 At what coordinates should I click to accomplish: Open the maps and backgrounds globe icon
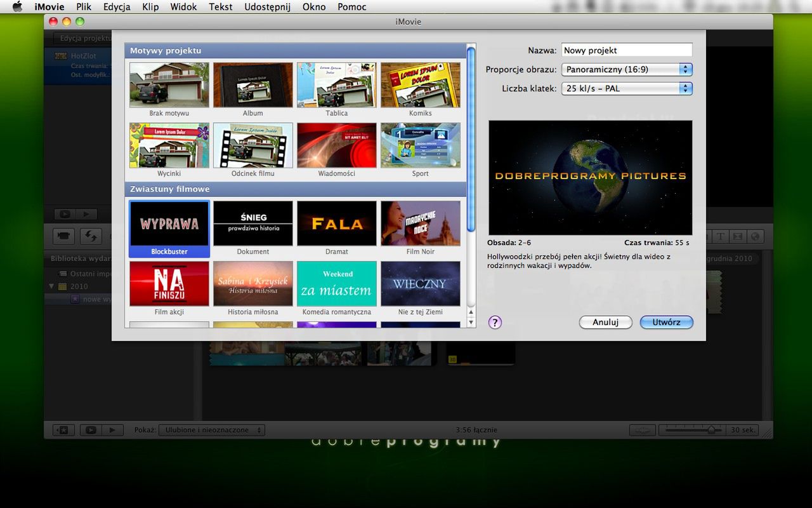coord(755,236)
